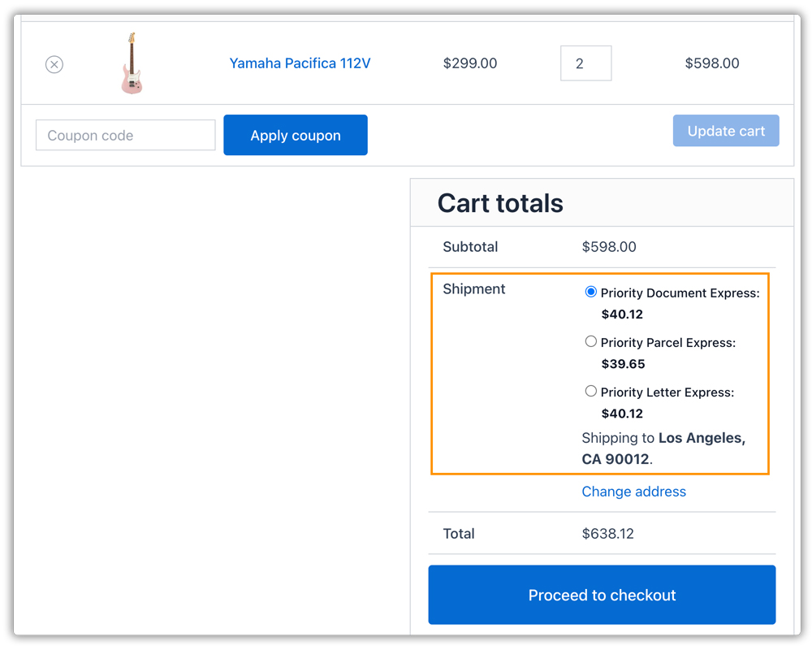Viewport: 812px width, 650px height.
Task: Open the Change address link
Action: (634, 492)
